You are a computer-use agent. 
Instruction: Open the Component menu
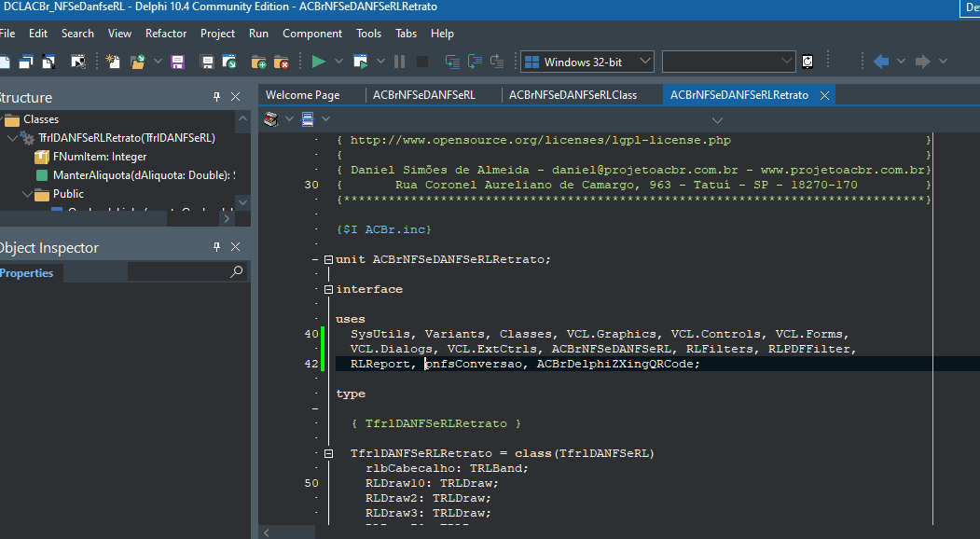(312, 34)
